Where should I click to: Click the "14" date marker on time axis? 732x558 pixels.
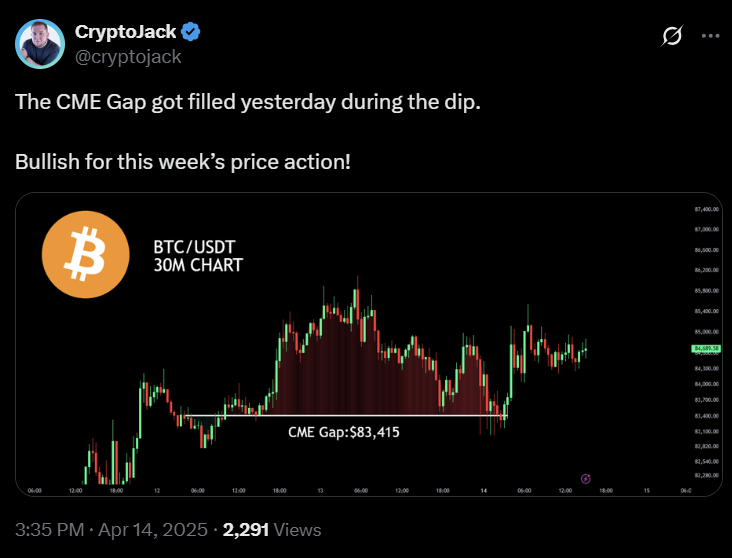pos(485,491)
